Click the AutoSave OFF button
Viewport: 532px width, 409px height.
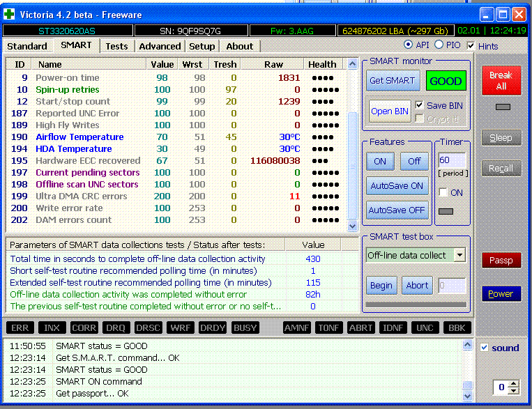coord(397,210)
